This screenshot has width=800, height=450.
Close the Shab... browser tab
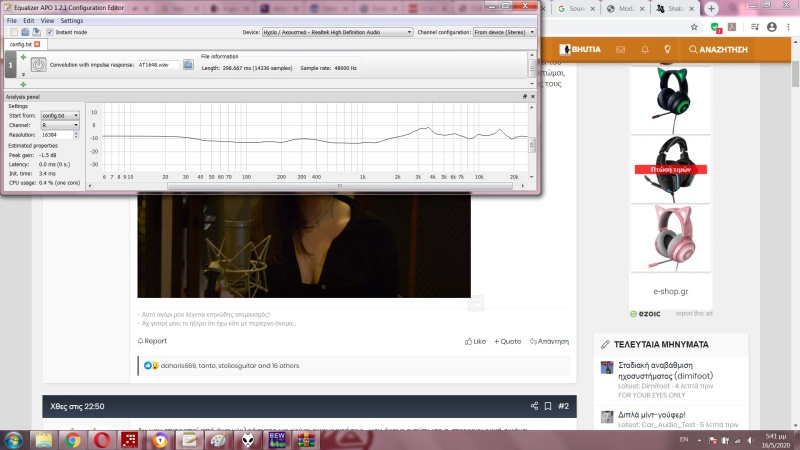[692, 9]
